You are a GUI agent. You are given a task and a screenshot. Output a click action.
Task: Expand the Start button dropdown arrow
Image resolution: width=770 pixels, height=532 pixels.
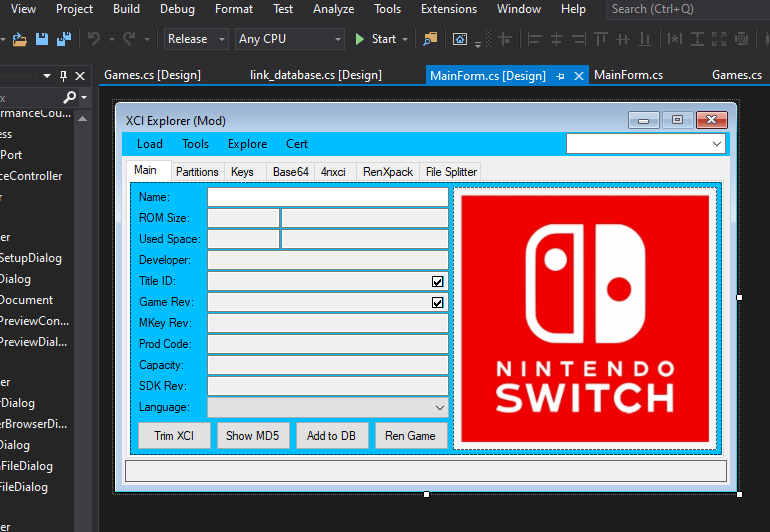point(405,39)
